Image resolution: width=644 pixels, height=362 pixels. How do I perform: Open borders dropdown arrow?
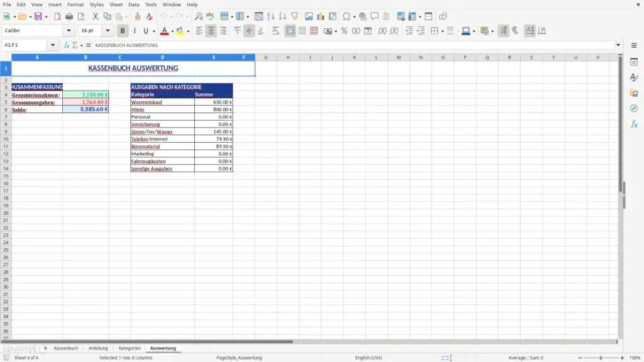point(442,31)
